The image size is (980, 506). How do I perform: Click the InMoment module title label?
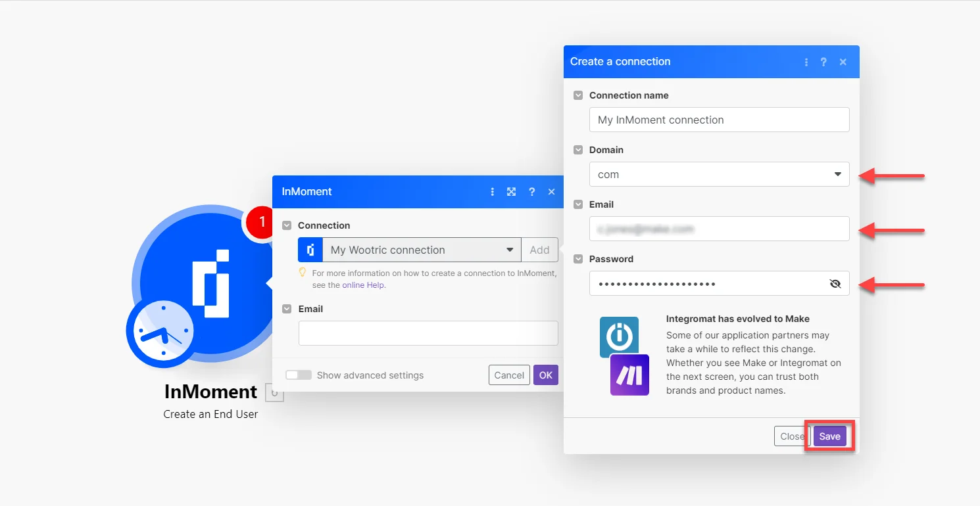tap(210, 392)
